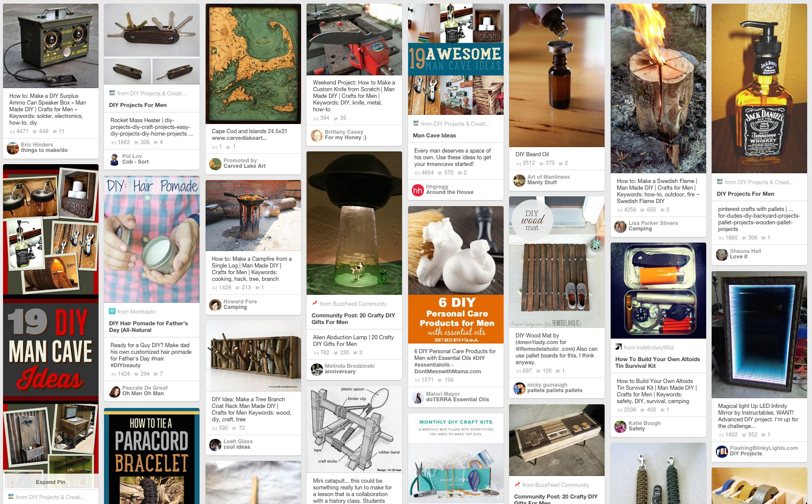This screenshot has height=504, width=812.
Task: Open How To Build Your Own Altoids Tin Survival Kit
Action: coord(658,362)
